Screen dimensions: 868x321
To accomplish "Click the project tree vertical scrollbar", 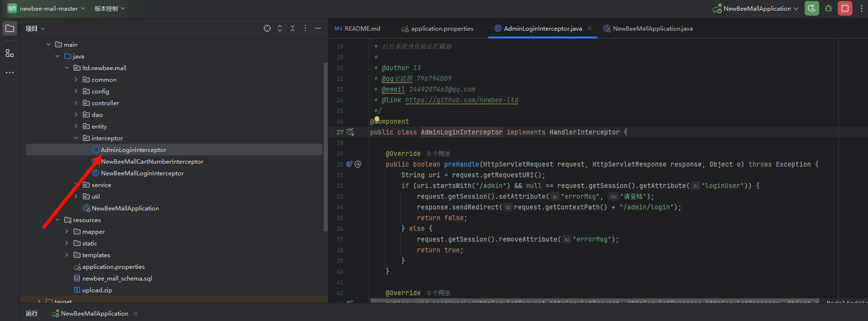I will point(325,146).
